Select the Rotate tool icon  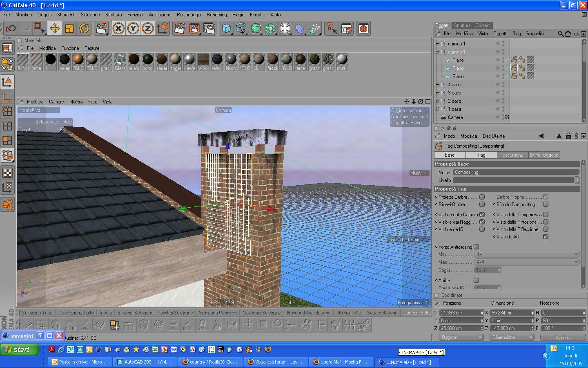coord(84,29)
